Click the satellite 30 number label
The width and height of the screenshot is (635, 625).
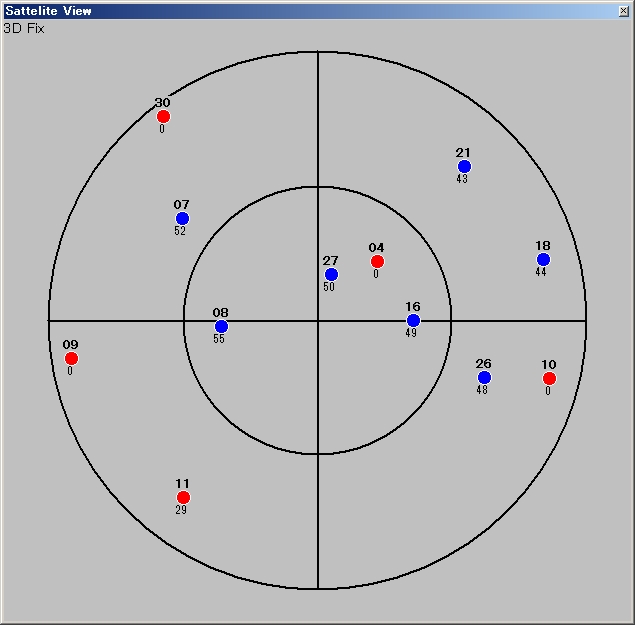click(x=162, y=103)
